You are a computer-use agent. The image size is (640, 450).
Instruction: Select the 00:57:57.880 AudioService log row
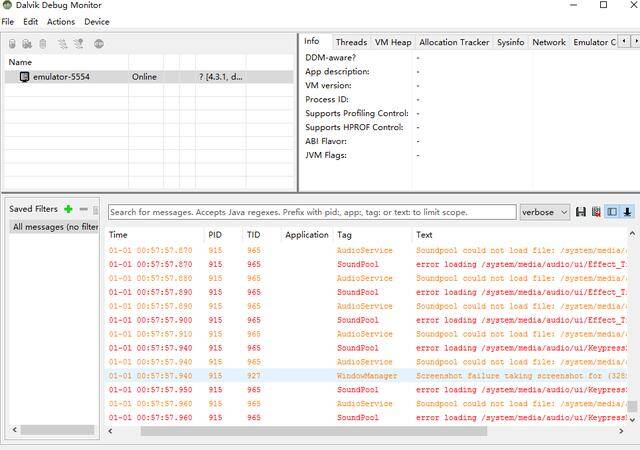click(x=367, y=278)
